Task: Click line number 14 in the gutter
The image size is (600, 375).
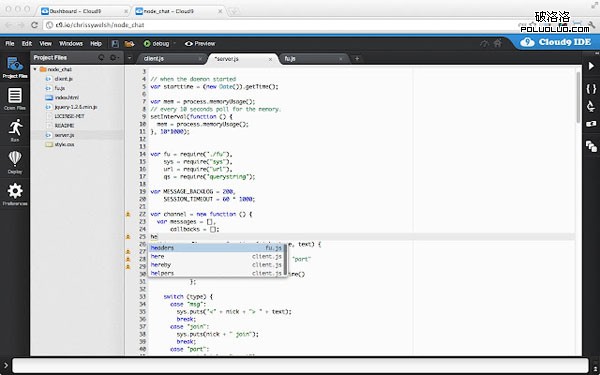Action: point(142,154)
